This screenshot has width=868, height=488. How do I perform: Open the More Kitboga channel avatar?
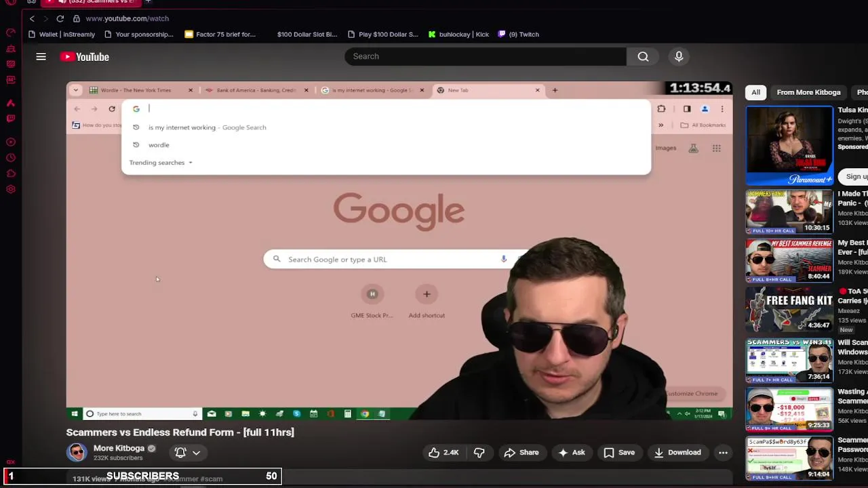point(77,452)
